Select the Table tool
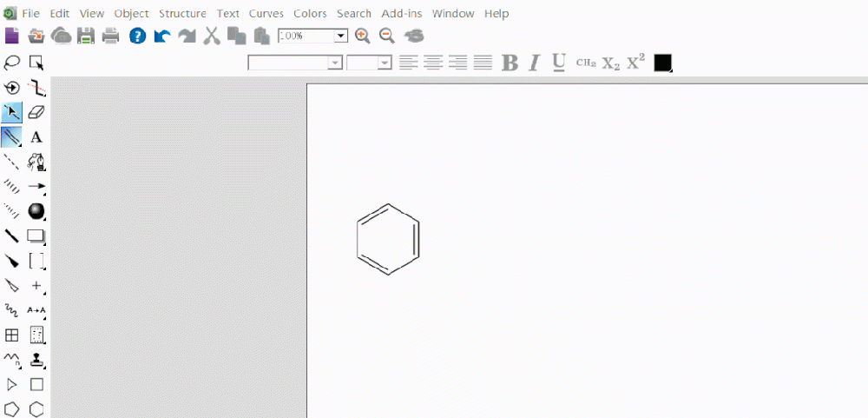This screenshot has height=418, width=868. coord(11,335)
